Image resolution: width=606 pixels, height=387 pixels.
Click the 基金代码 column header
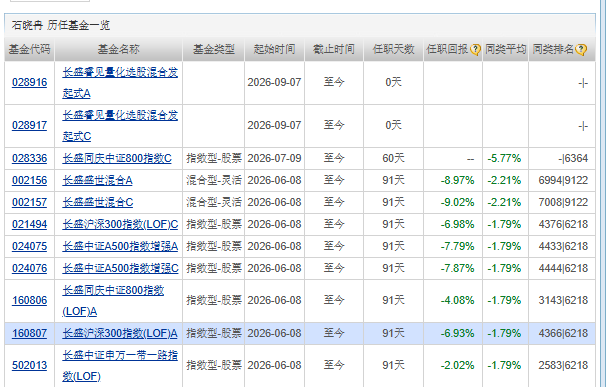pyautogui.click(x=29, y=49)
